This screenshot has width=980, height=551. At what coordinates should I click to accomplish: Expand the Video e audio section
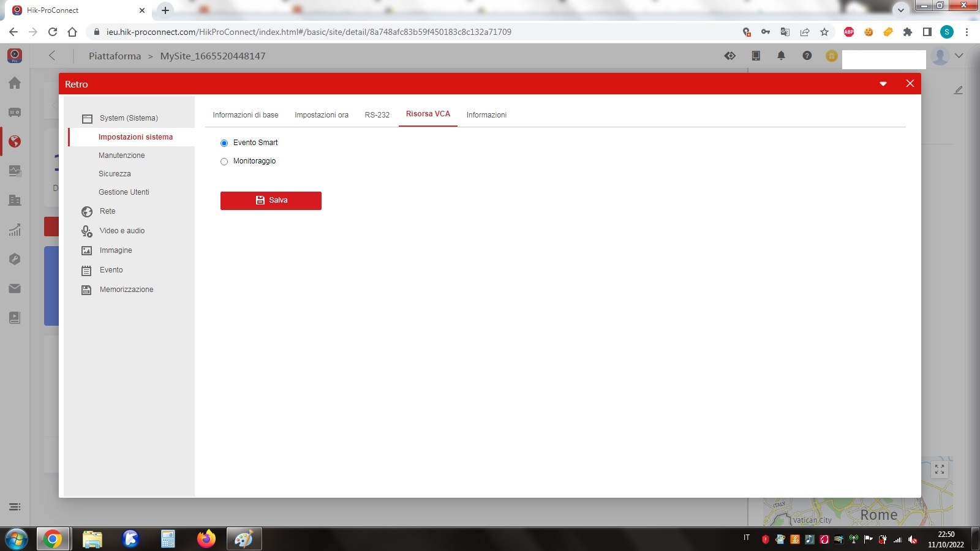click(122, 231)
